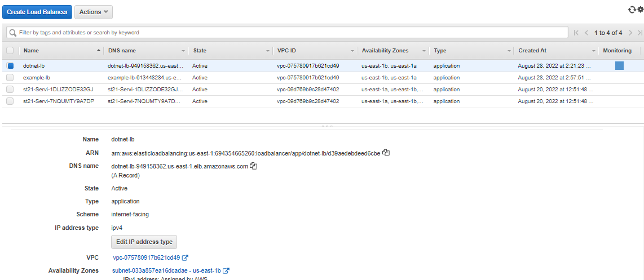Click the blue Monitoring indicator for dotnet-lb
Screen dimensions: 644x280
tap(619, 66)
